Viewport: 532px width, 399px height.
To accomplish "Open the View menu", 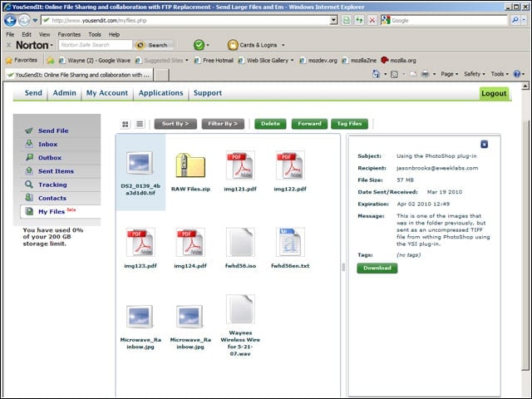I will 44,34.
